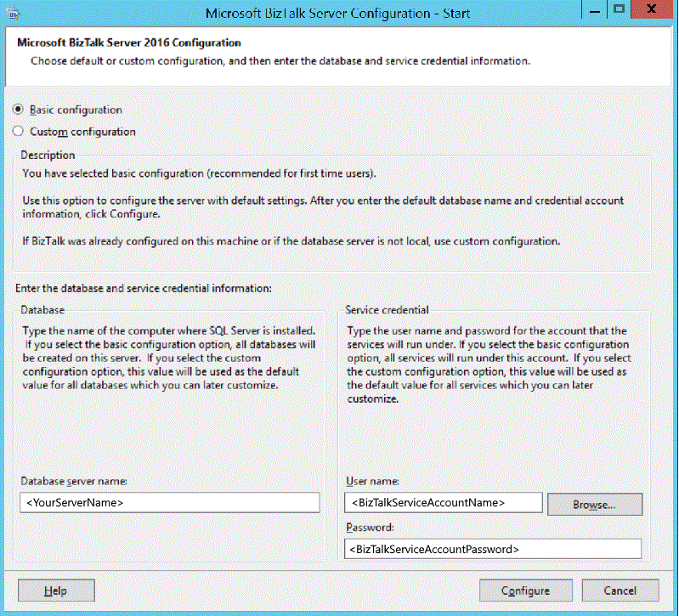
Task: Click the Configure button
Action: coord(526,591)
